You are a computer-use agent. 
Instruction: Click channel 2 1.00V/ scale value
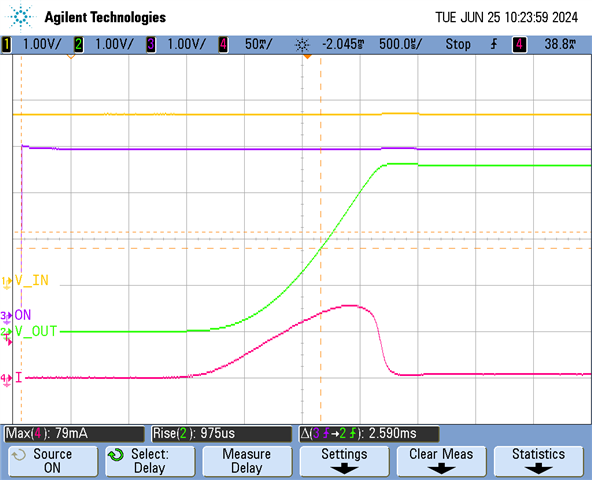tap(114, 45)
